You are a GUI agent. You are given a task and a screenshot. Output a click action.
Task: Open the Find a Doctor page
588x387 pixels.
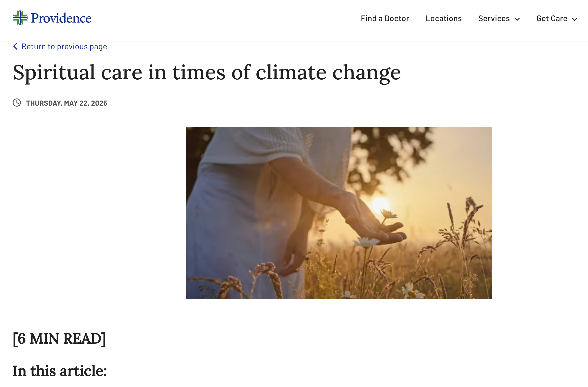385,19
